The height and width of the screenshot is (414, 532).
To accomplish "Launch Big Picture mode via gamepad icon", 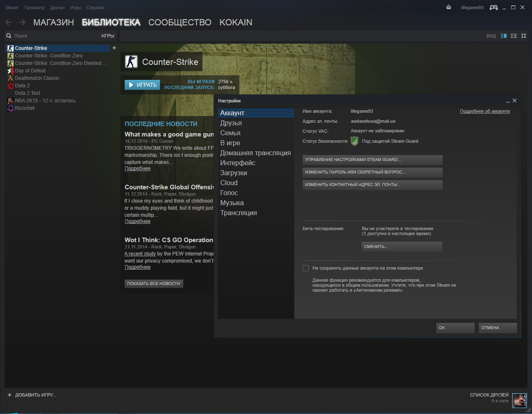I will tap(494, 7).
